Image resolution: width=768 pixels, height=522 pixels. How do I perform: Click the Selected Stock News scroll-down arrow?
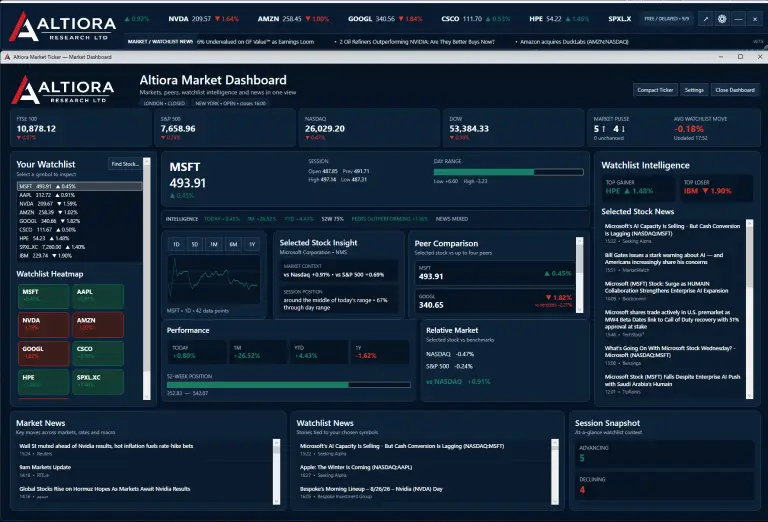(749, 395)
